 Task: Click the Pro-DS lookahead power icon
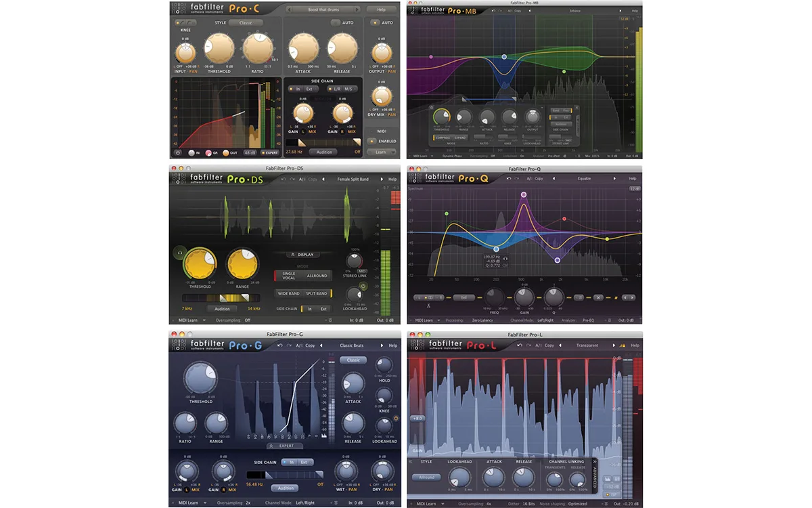tap(363, 286)
